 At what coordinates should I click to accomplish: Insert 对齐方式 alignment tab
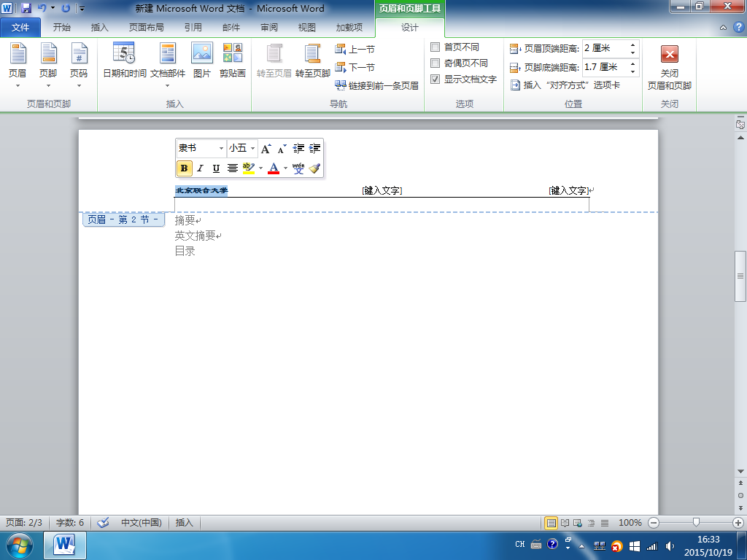pos(565,85)
